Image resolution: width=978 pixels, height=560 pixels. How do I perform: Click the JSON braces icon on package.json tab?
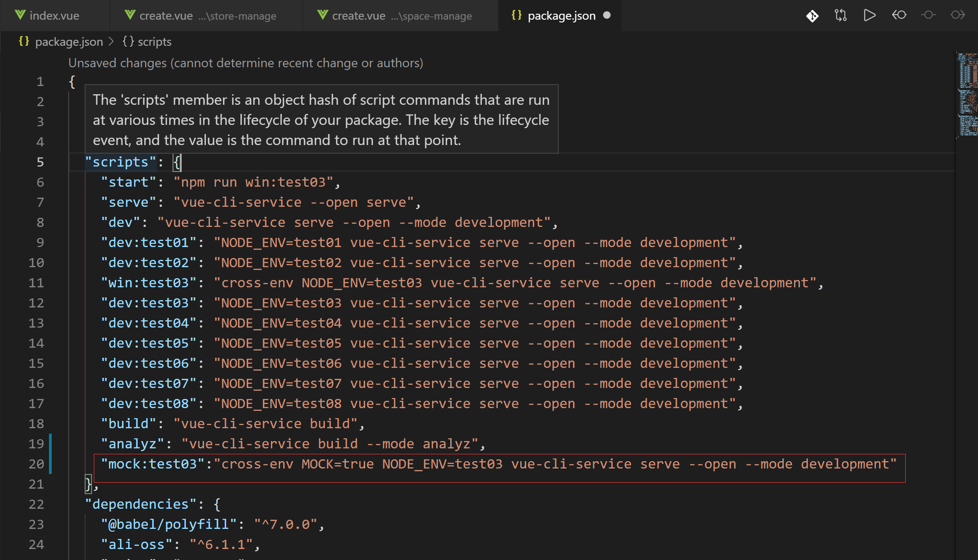pos(516,15)
